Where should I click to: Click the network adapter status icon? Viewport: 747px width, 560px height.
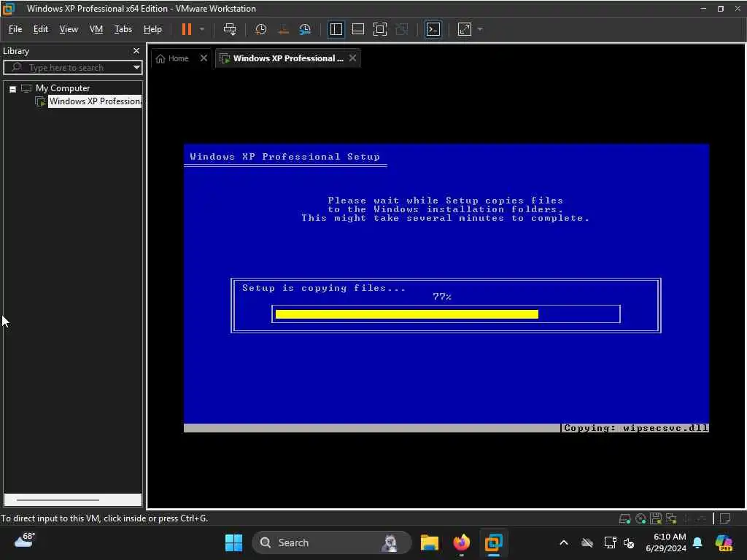coord(672,518)
